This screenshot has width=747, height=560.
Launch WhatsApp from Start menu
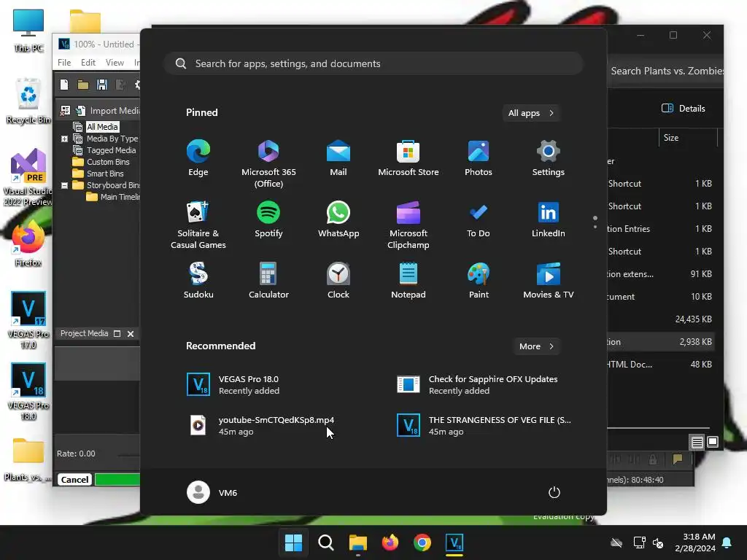[x=338, y=219]
